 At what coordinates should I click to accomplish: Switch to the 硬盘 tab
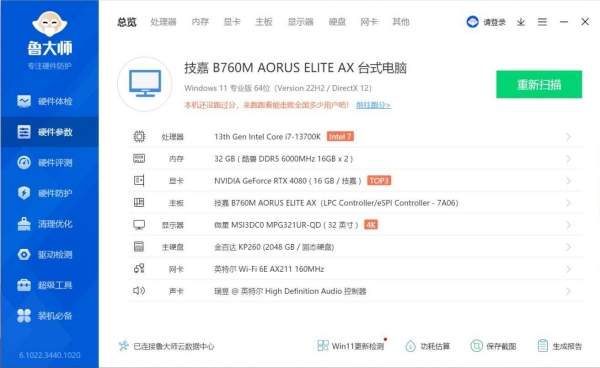337,22
